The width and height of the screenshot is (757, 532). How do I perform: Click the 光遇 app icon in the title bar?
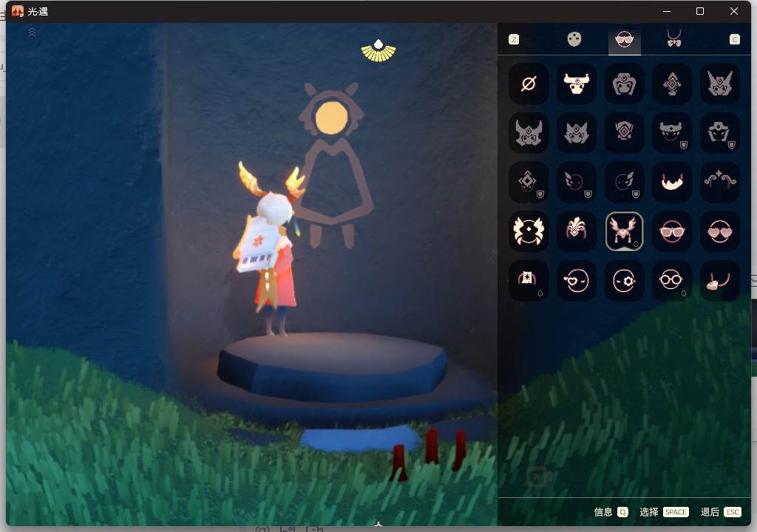click(18, 11)
